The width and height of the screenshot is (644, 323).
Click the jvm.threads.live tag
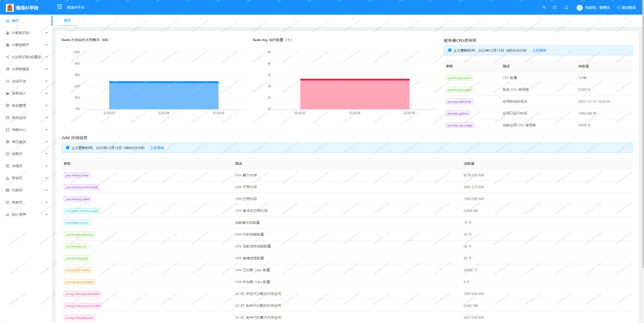pos(76,246)
